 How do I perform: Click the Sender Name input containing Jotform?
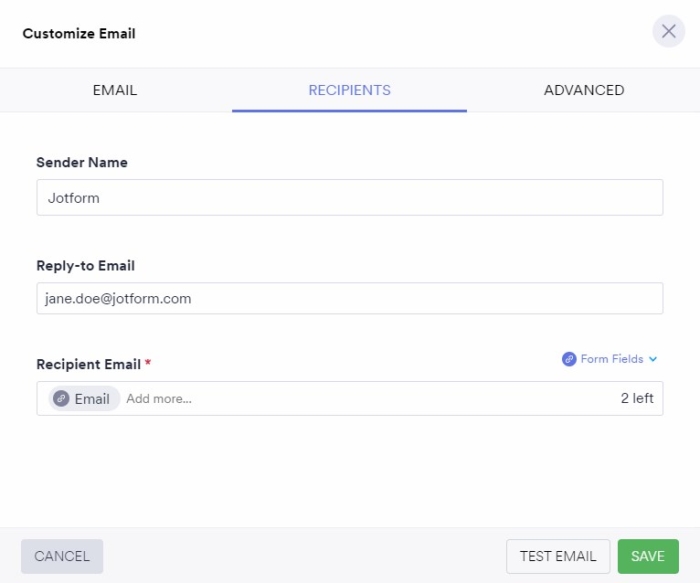[x=349, y=198]
